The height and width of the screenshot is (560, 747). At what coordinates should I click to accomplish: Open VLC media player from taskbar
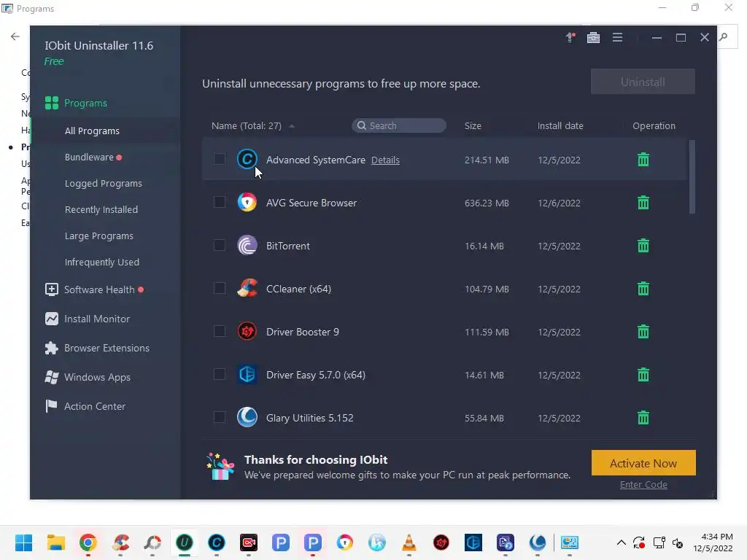409,542
